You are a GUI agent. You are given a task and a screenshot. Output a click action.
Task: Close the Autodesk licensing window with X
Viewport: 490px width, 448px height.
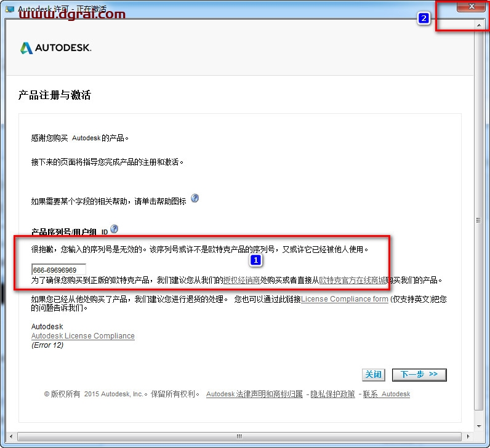(472, 6)
